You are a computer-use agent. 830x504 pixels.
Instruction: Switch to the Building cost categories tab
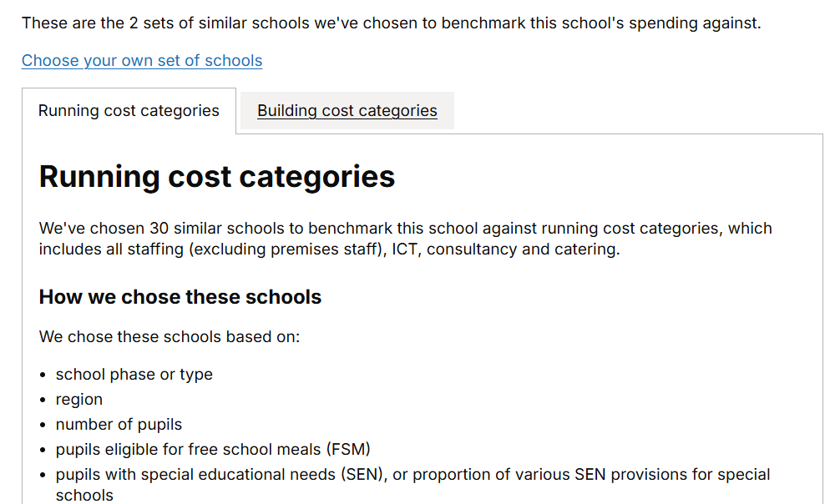347,111
